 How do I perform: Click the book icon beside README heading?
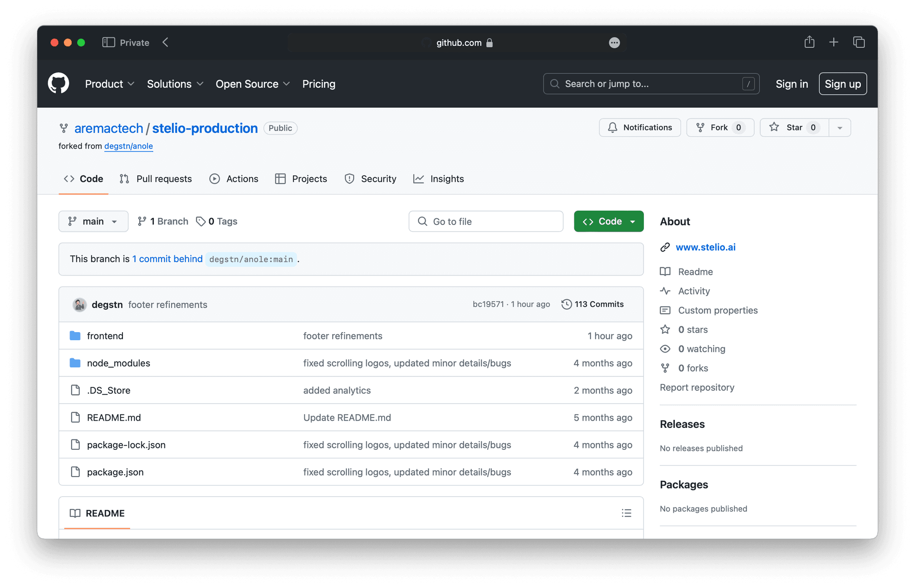[75, 513]
